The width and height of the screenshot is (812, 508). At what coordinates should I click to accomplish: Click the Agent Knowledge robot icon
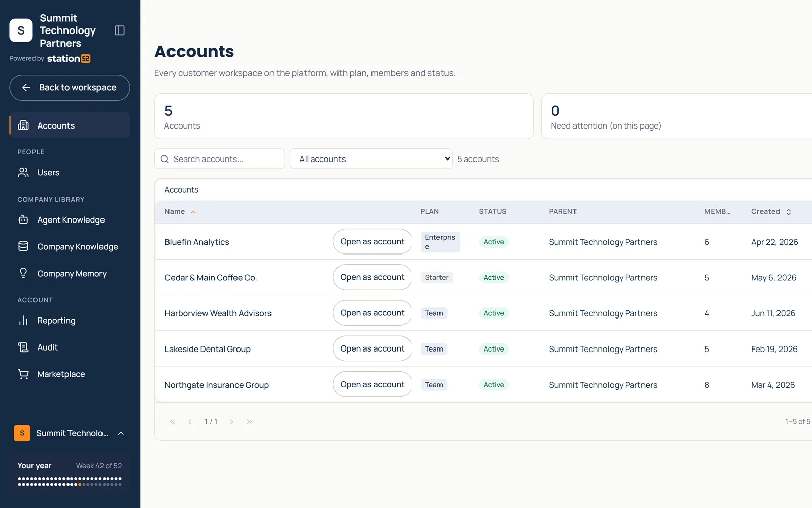tap(23, 220)
